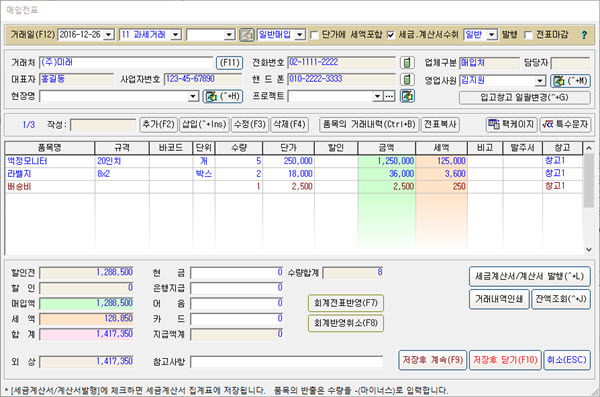The width and height of the screenshot is (600, 397).
Task: Click the (F11) customer search button
Action: 230,62
